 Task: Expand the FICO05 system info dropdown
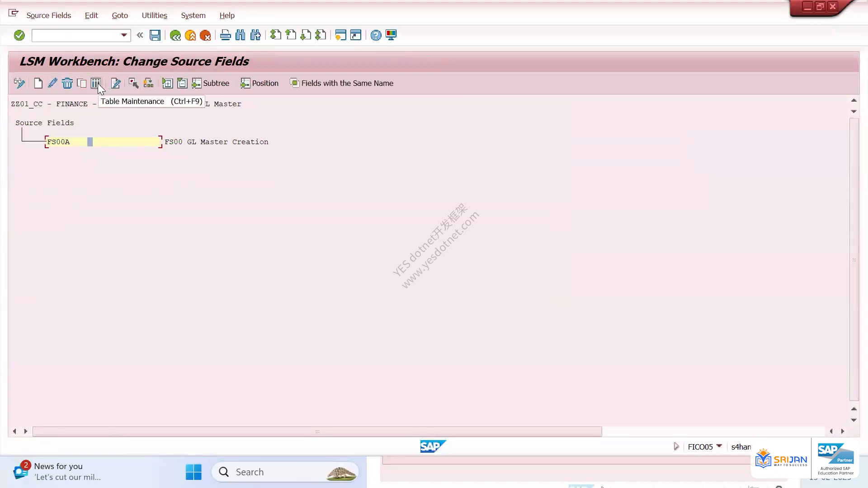point(719,446)
